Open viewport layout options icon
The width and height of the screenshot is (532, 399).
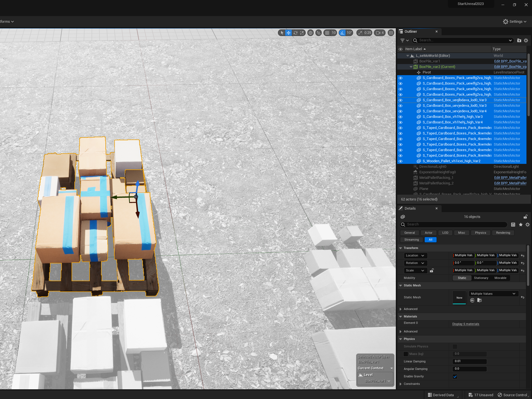[391, 33]
